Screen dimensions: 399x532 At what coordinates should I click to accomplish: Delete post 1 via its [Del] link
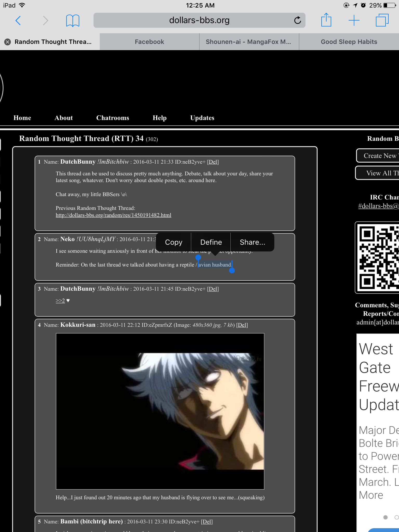(x=213, y=162)
